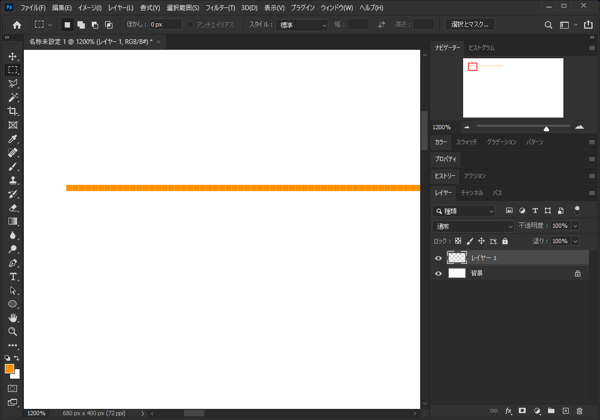Open the フィルター(T) menu
600x420 pixels.
click(220, 8)
